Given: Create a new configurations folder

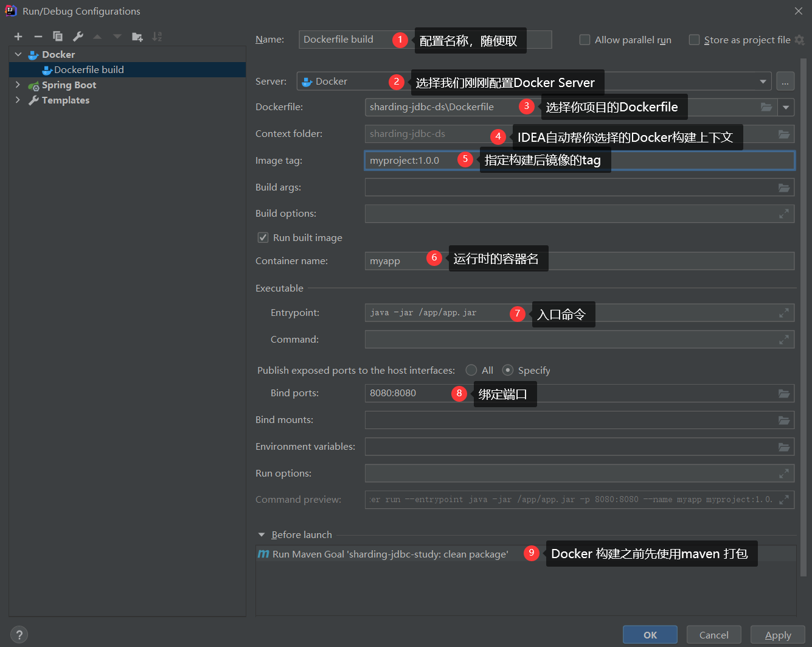Looking at the screenshot, I should point(137,37).
